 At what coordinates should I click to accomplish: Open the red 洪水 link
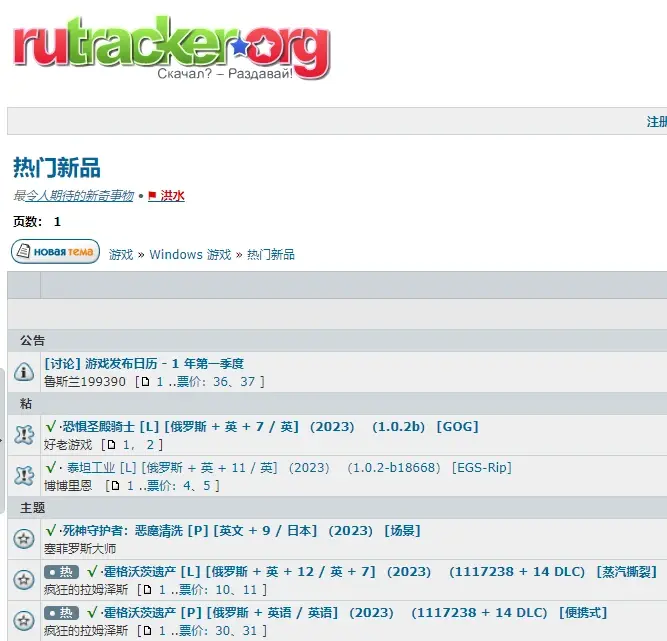pos(172,196)
